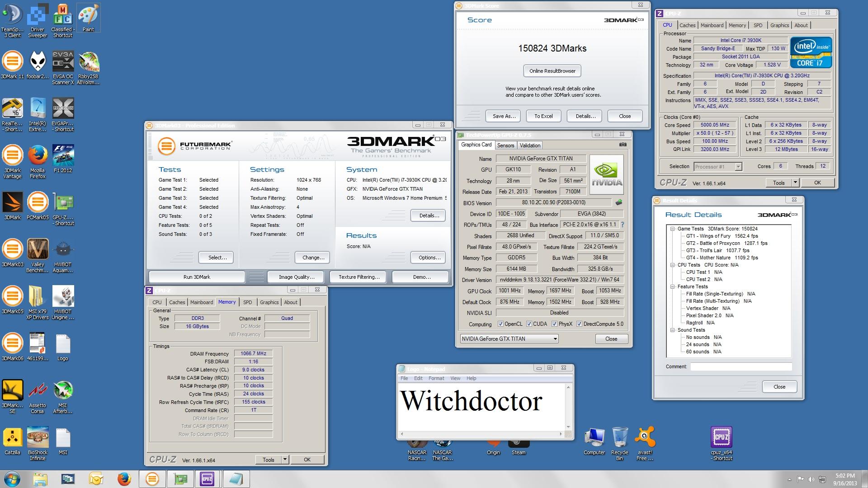Collapse the CPU Tests tree node
Viewport: 868px width, 488px height.
coord(672,265)
